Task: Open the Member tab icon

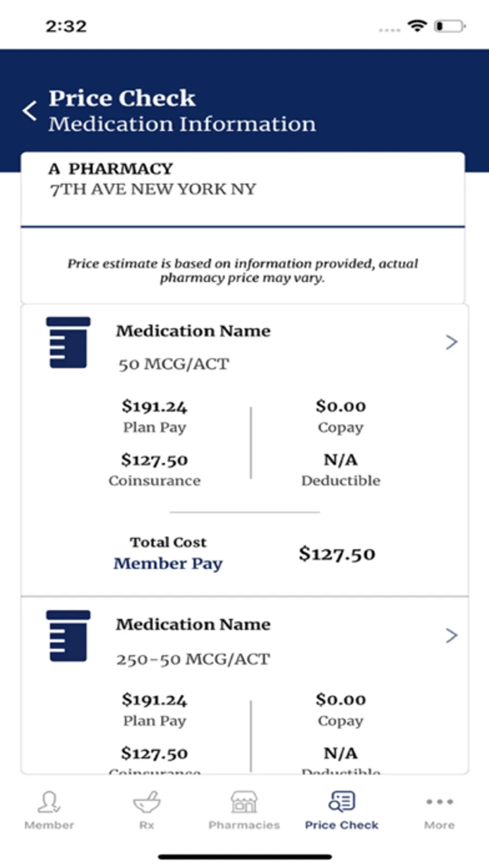Action: click(x=49, y=802)
